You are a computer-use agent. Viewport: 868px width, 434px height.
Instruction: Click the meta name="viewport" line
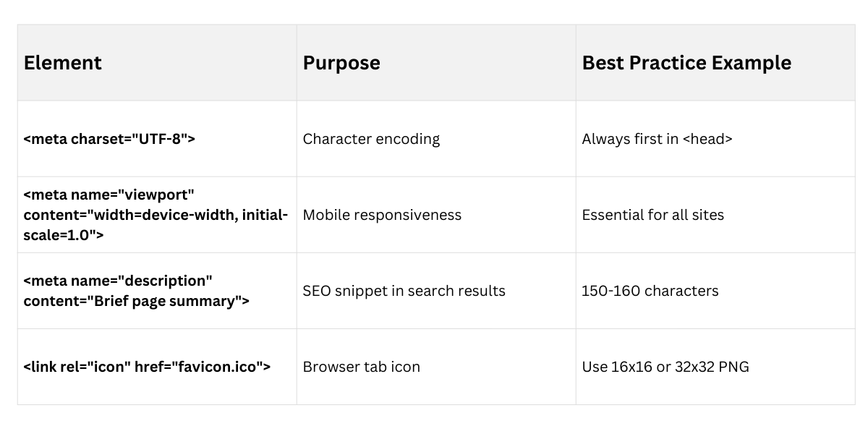click(x=109, y=195)
